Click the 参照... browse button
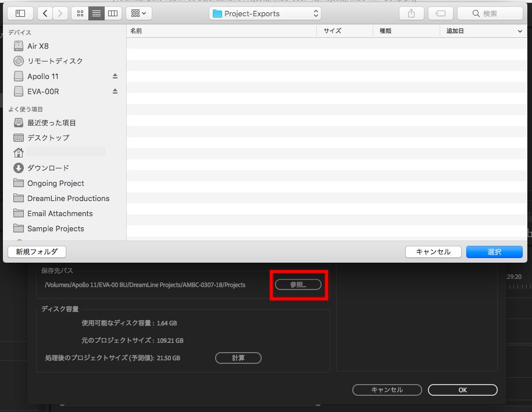Screen dimensions: 532x412 click(x=298, y=285)
